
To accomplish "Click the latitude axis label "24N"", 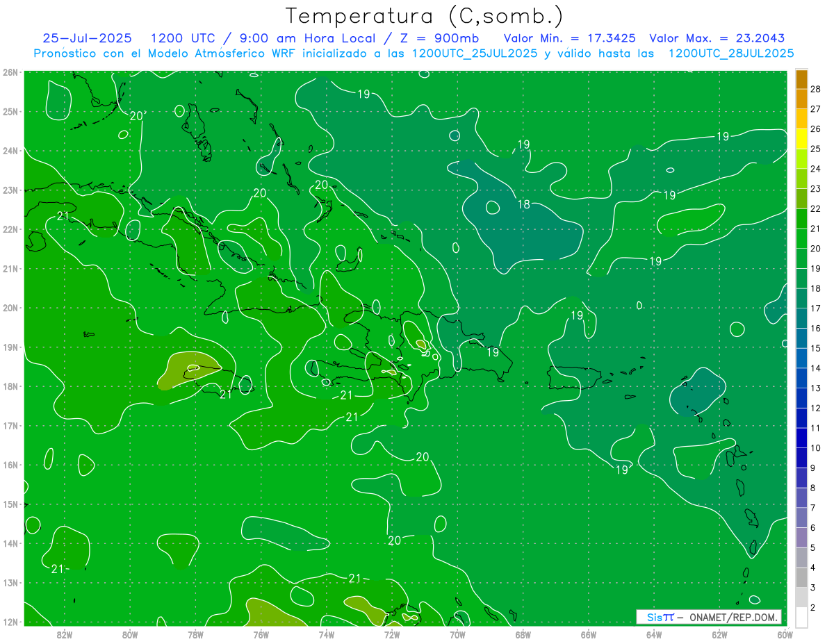I will 10,151.
